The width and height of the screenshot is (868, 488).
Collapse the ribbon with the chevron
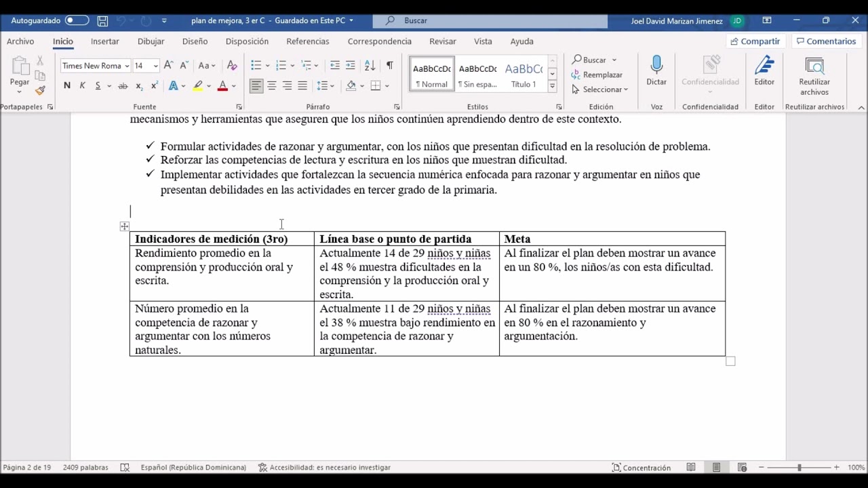861,107
